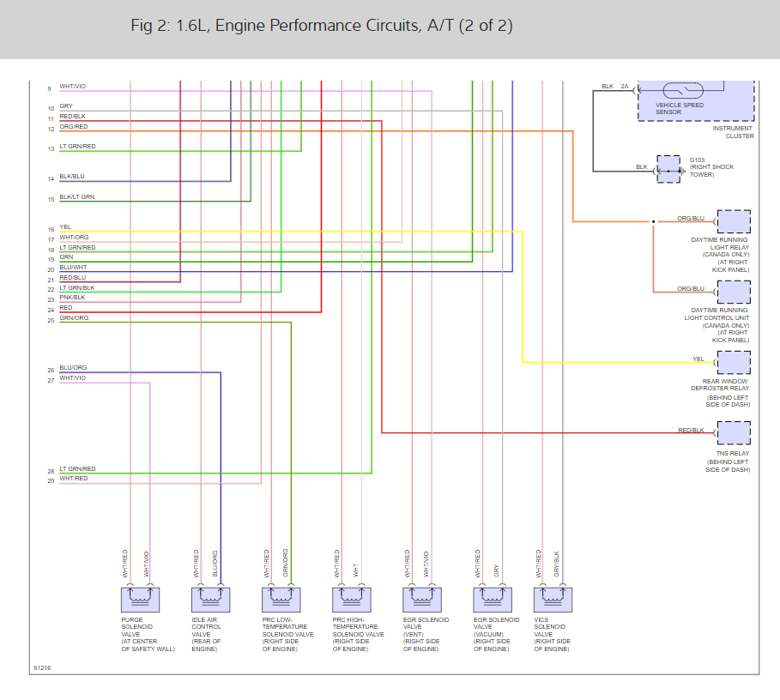Select the RED/BLU wire label
Image resolution: width=780 pixels, height=700 pixels.
(73, 277)
